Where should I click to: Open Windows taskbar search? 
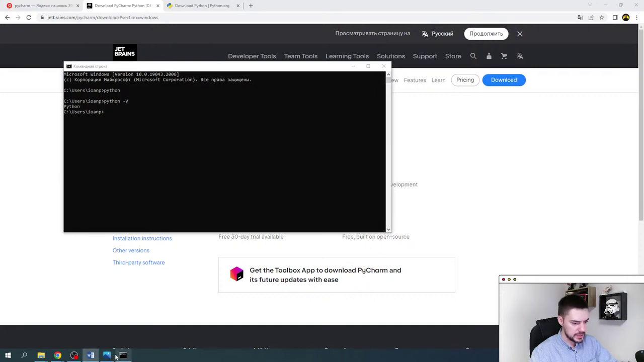(x=24, y=355)
